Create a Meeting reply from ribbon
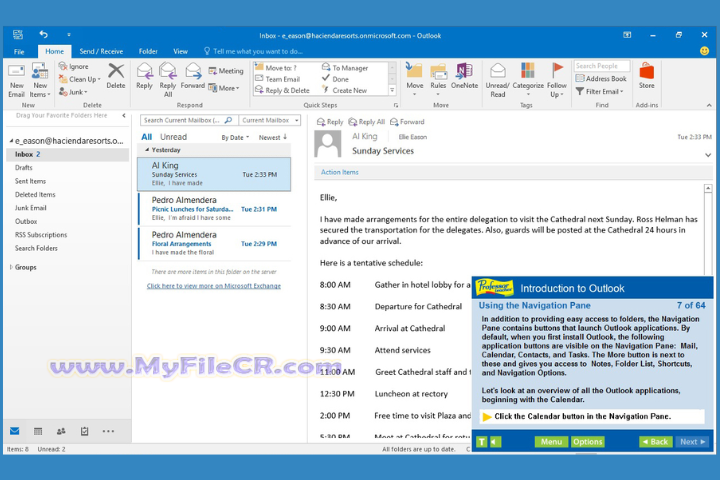This screenshot has width=720, height=480. (226, 71)
